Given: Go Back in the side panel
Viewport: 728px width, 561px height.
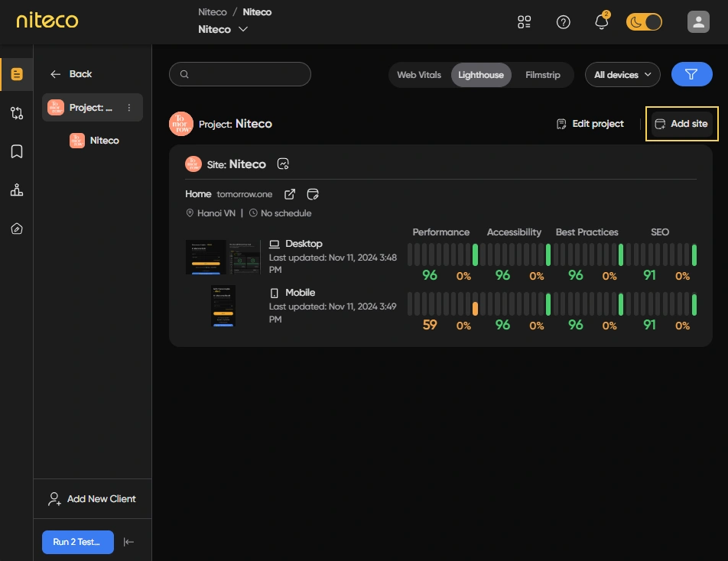Looking at the screenshot, I should 71,74.
